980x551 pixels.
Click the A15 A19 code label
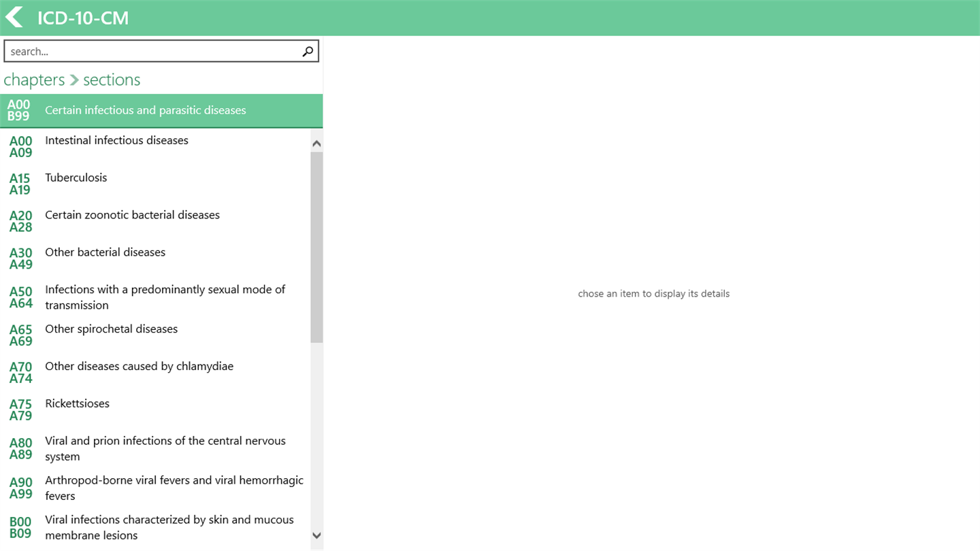click(20, 184)
